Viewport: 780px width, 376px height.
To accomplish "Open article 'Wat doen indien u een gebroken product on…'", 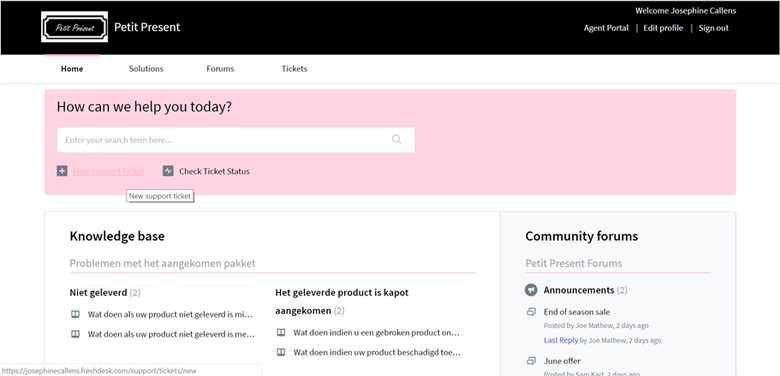I will [377, 332].
